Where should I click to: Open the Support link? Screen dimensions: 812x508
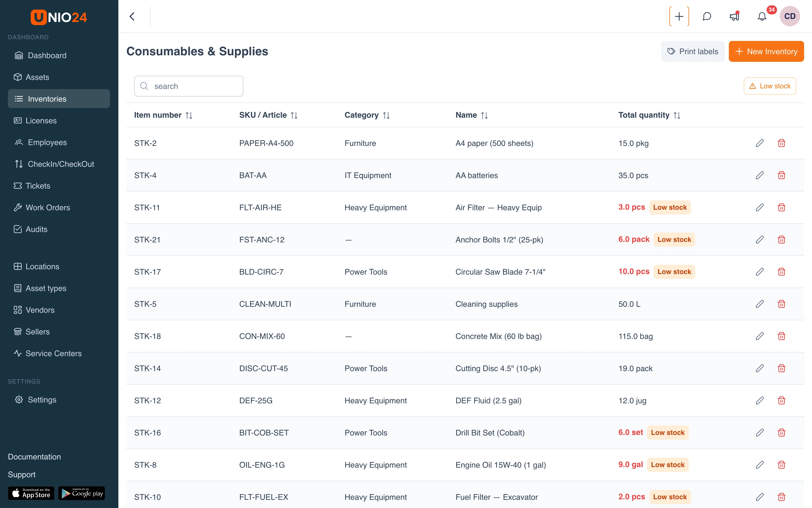[x=21, y=474]
